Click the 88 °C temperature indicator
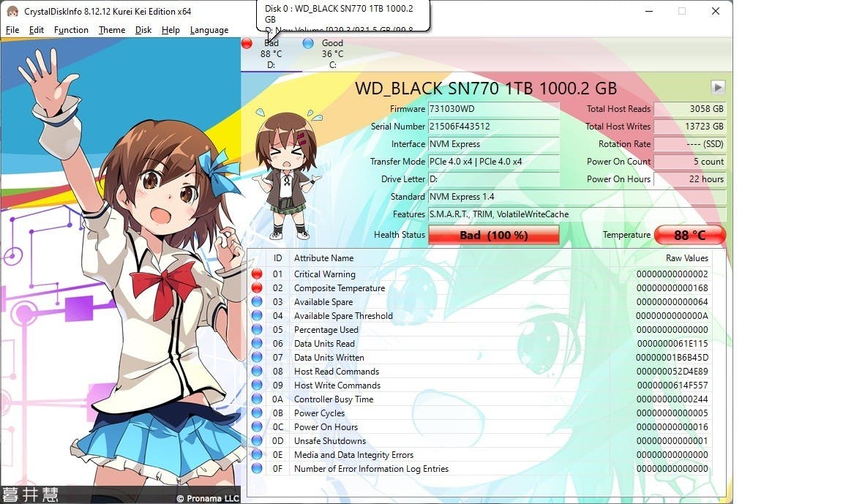 [x=689, y=235]
